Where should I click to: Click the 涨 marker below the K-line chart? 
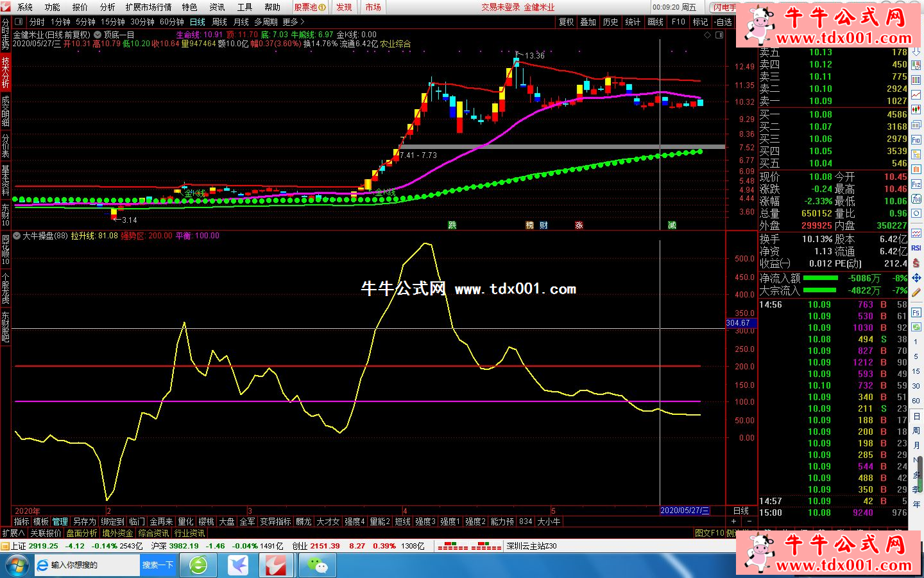(x=579, y=225)
